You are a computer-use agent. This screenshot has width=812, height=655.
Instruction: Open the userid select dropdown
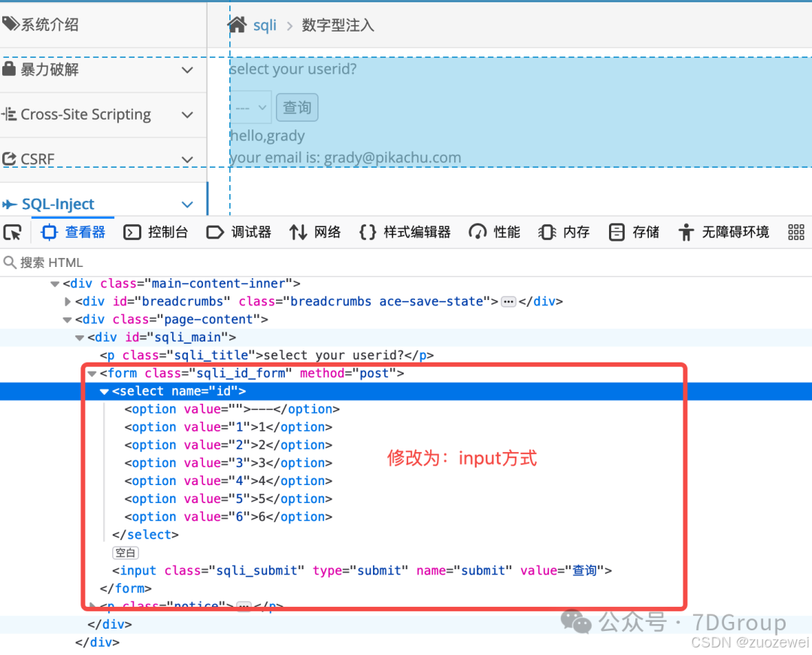(250, 108)
